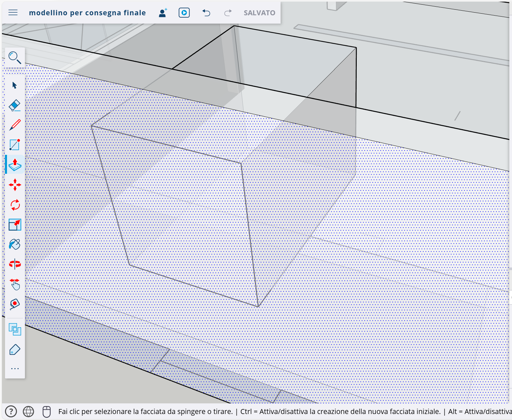Select the Position Camera look-around tool
The height and width of the screenshot is (420, 512).
15,304
